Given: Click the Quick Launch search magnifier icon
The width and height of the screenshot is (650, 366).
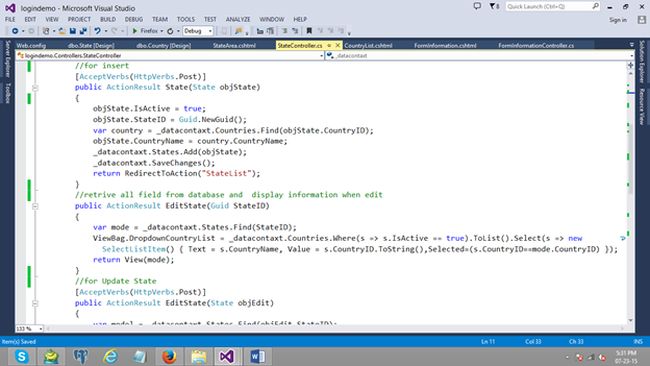Looking at the screenshot, I should (x=595, y=6).
